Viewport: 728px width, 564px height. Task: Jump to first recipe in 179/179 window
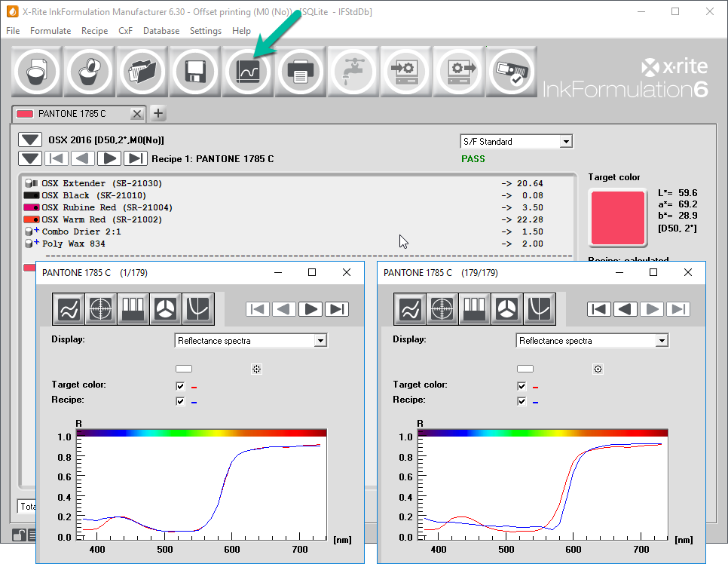click(599, 309)
